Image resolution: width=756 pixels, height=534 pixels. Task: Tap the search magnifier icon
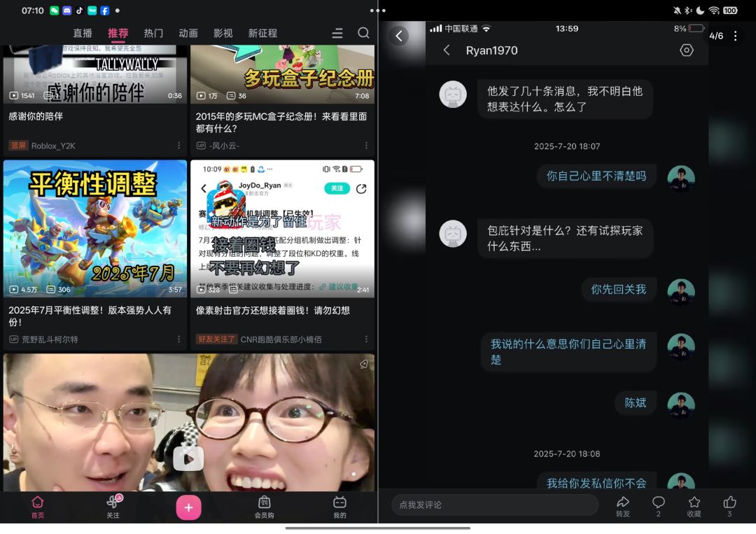tap(363, 33)
